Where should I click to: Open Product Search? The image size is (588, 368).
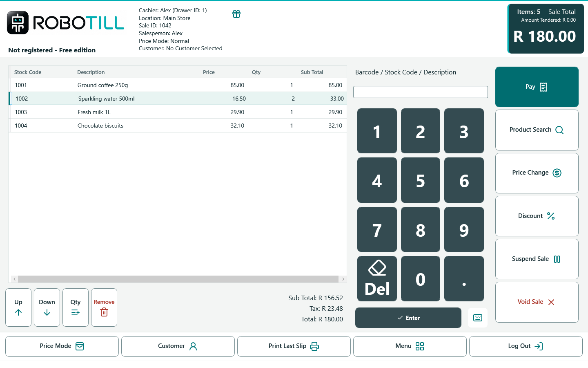click(x=537, y=130)
